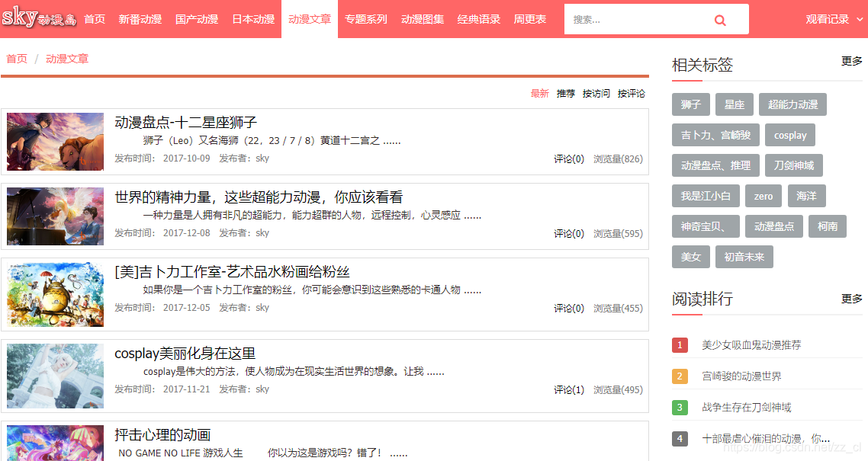
Task: Open ranked article 十部最虐心催泪的动漫
Action: pos(766,438)
